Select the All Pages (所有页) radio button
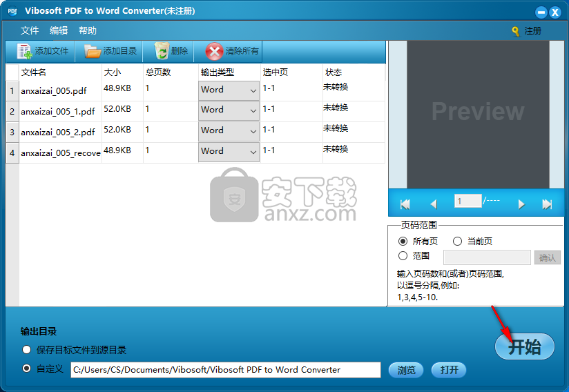This screenshot has width=569, height=392. point(403,242)
